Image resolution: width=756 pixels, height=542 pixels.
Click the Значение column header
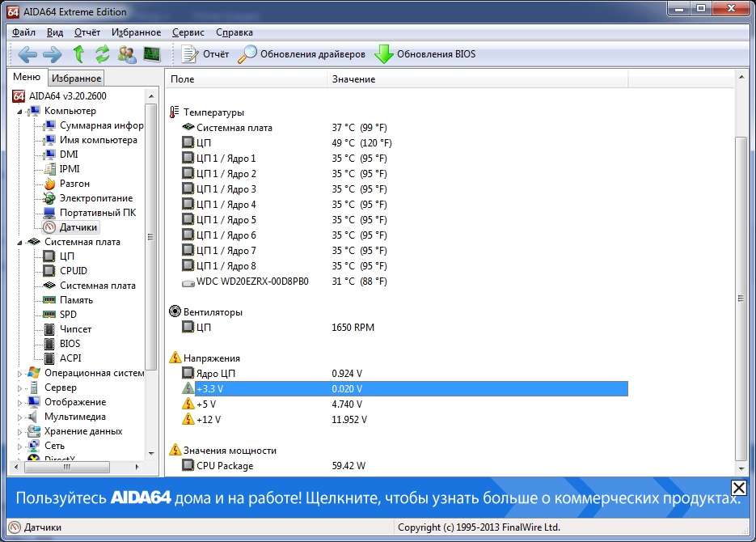(x=478, y=79)
